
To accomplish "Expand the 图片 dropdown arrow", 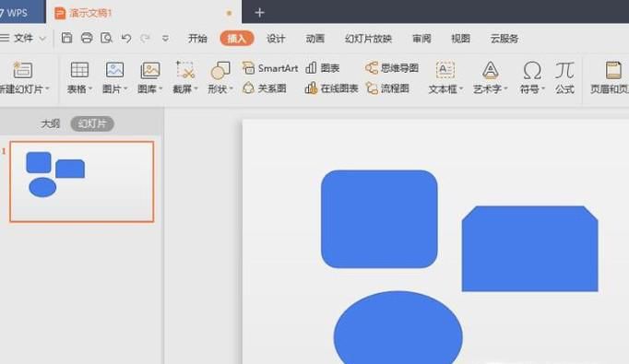I will click(125, 88).
